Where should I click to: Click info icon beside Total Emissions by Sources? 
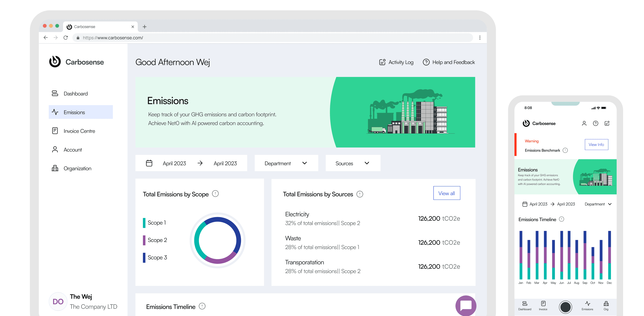(360, 194)
